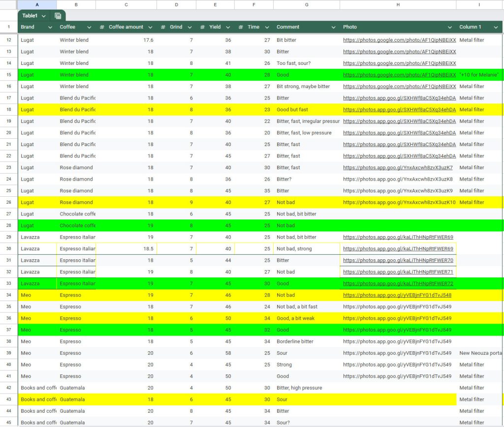Select column H header
504x427 pixels.
pyautogui.click(x=398, y=4)
